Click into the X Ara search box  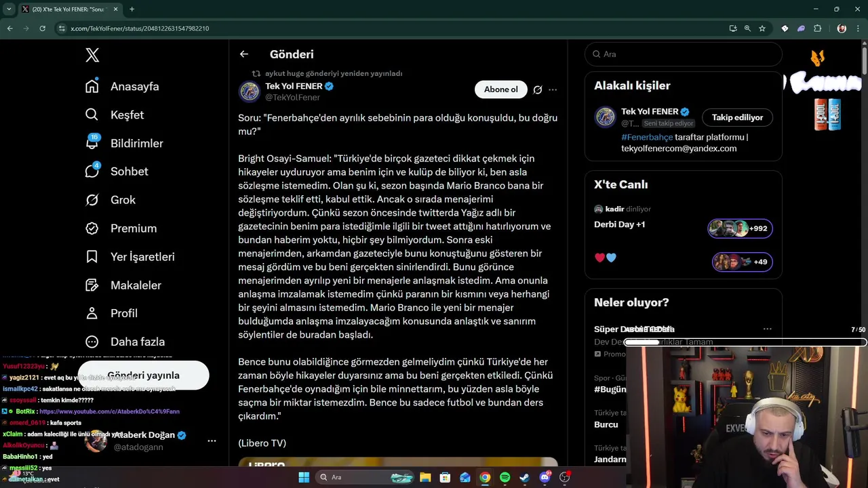(684, 54)
